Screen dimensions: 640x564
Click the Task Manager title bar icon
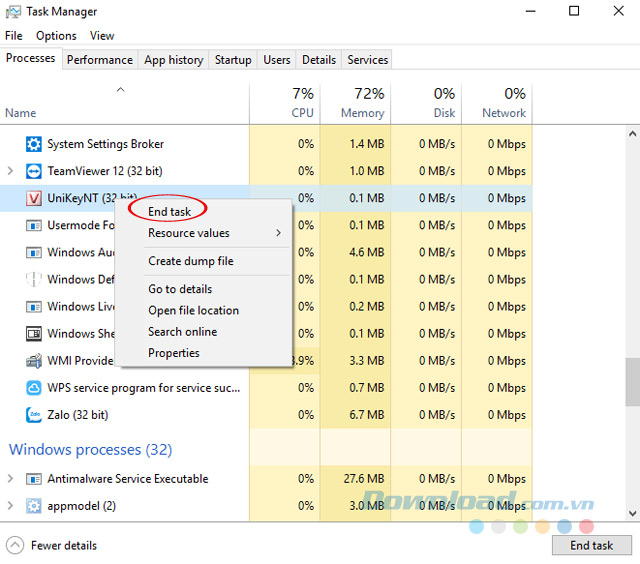click(13, 12)
